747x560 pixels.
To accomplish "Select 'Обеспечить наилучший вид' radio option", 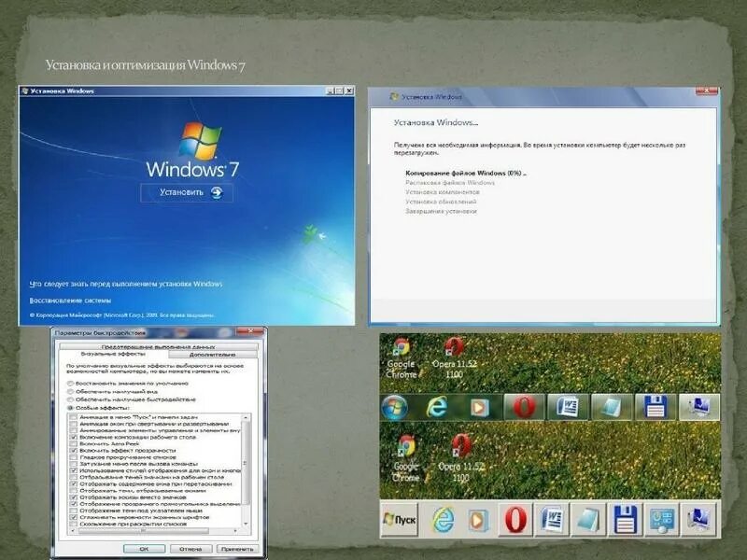I will (71, 391).
